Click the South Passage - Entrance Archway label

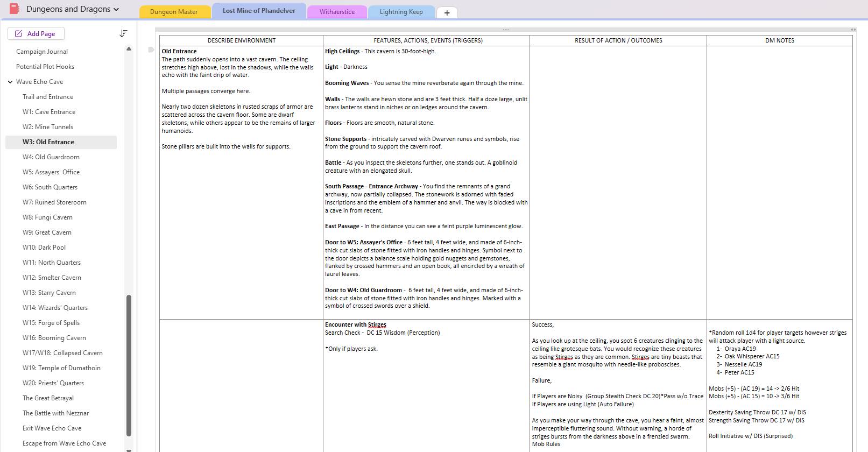tap(371, 186)
